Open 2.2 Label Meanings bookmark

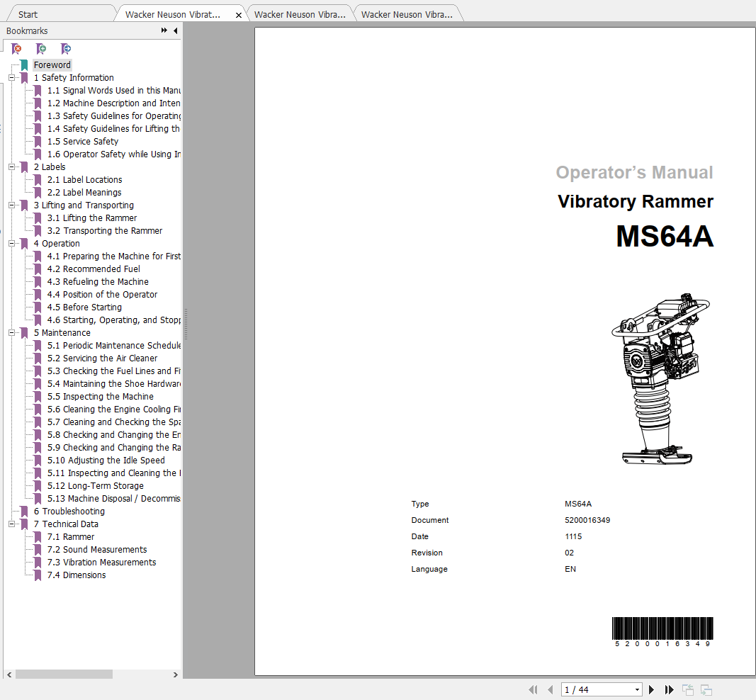84,192
